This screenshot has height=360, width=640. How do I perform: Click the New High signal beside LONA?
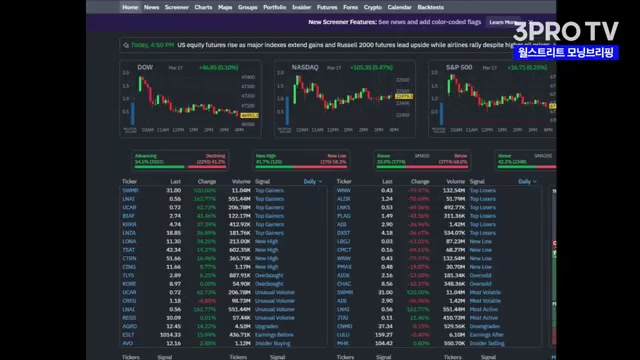coord(267,242)
